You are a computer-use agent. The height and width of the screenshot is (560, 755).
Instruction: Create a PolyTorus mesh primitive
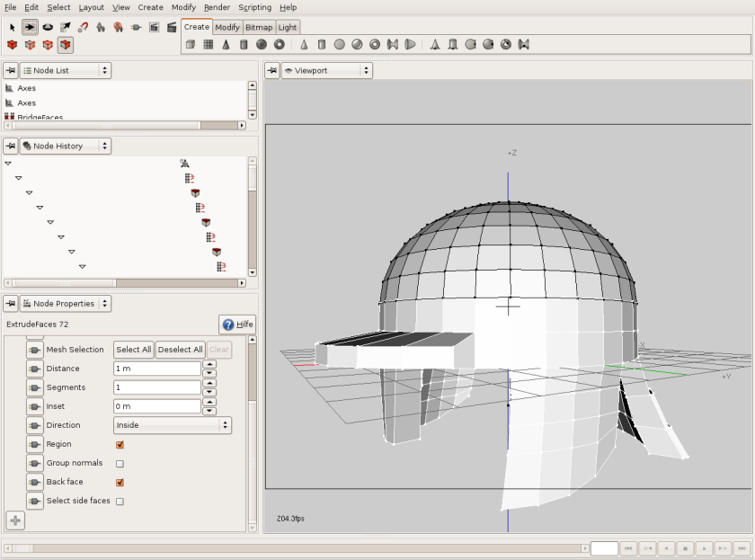click(x=280, y=45)
